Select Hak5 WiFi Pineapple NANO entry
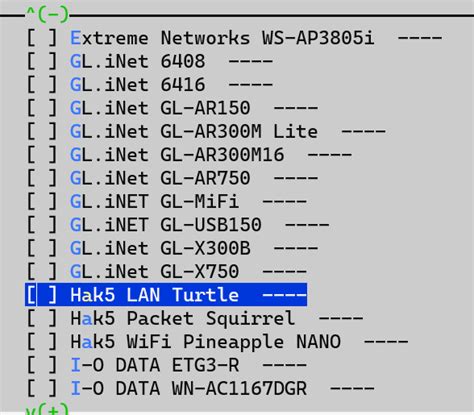The width and height of the screenshot is (474, 415). pos(217,341)
